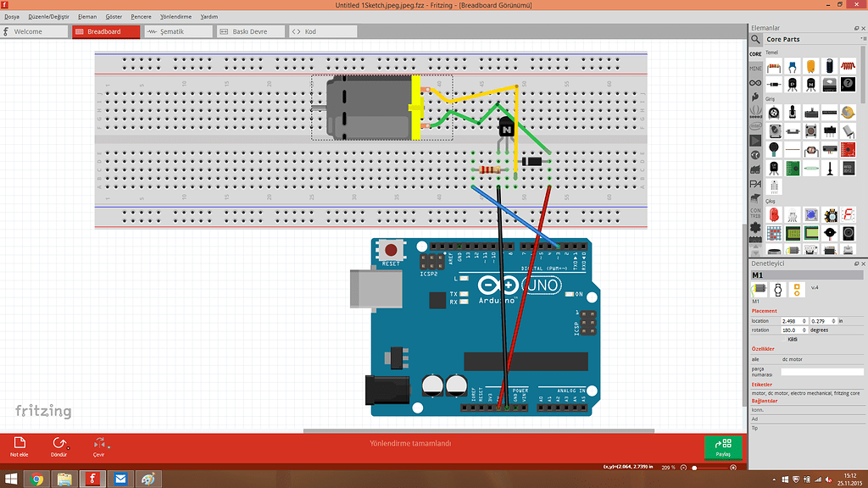Click the Döndür rotate icon
Image resolution: width=868 pixels, height=488 pixels.
58,443
